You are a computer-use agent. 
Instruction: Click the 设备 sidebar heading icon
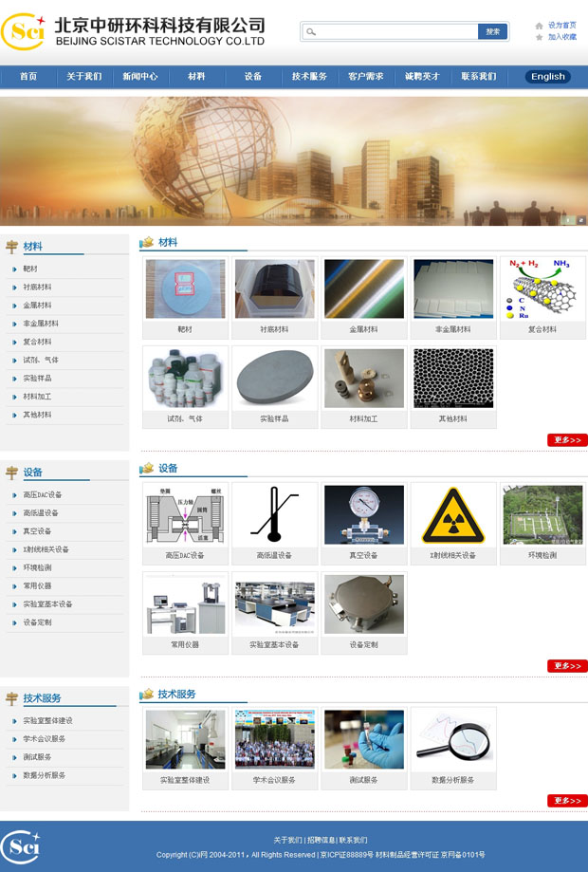(11, 473)
